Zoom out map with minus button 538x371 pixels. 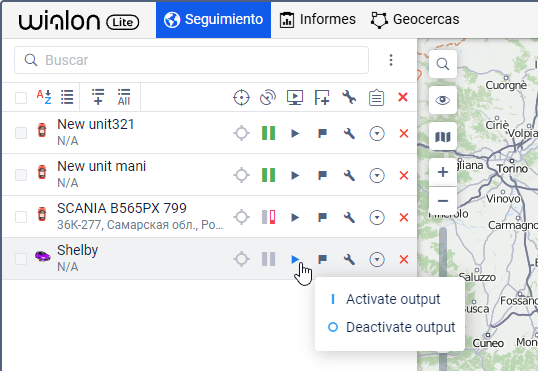point(443,201)
